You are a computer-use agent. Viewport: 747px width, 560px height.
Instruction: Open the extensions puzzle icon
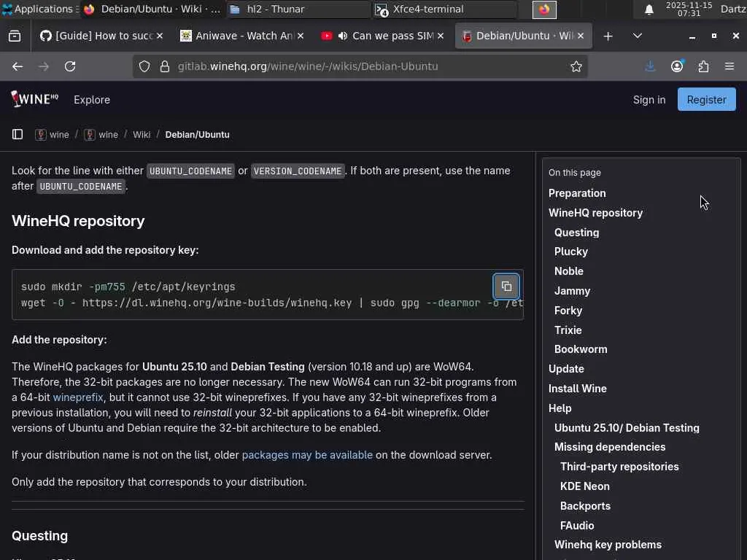(x=703, y=66)
